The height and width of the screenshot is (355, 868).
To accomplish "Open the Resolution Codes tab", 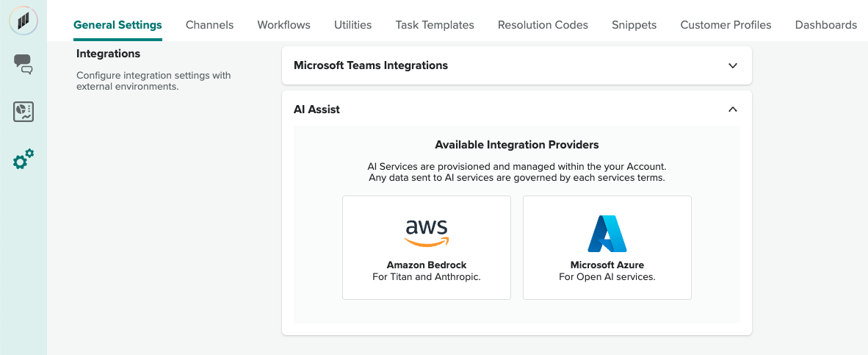I will (x=543, y=25).
